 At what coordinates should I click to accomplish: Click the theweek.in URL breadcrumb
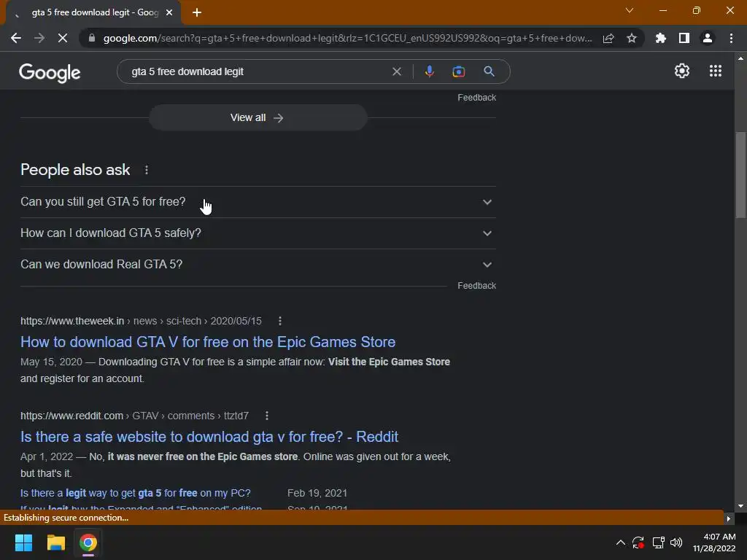[x=141, y=321]
